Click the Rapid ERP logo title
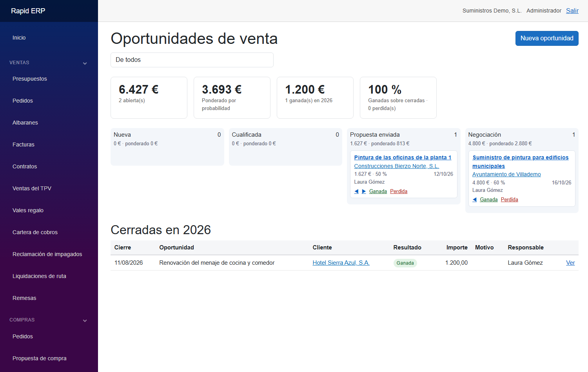The width and height of the screenshot is (588, 372). click(x=28, y=11)
